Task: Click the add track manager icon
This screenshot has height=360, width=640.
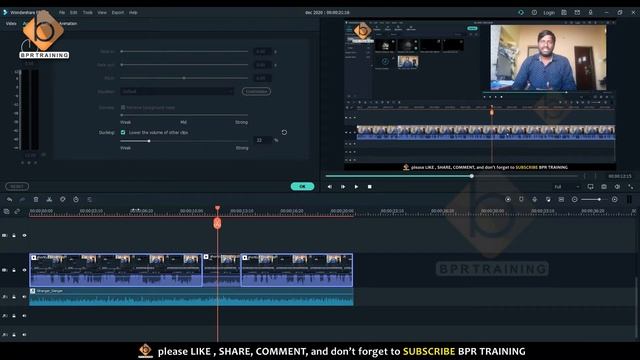Action: 7,211
